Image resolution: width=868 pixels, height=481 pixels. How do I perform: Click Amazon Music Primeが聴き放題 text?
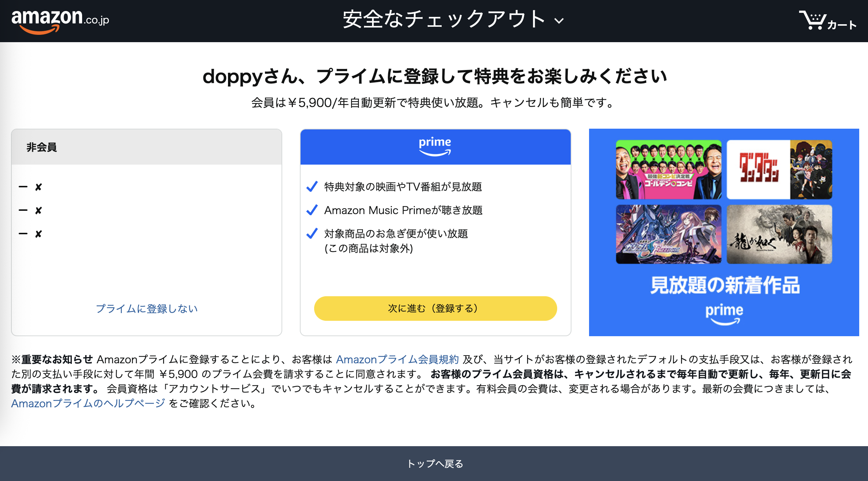(x=404, y=210)
